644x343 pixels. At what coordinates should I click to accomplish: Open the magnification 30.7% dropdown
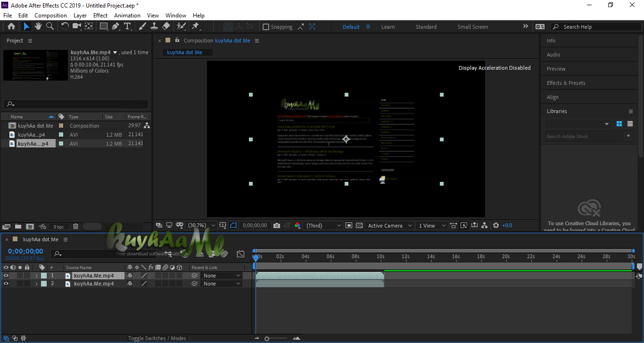point(201,226)
